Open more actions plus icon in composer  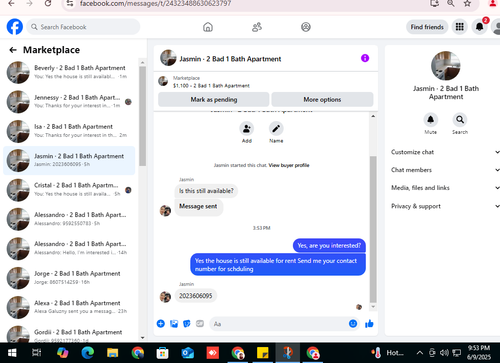point(161,324)
